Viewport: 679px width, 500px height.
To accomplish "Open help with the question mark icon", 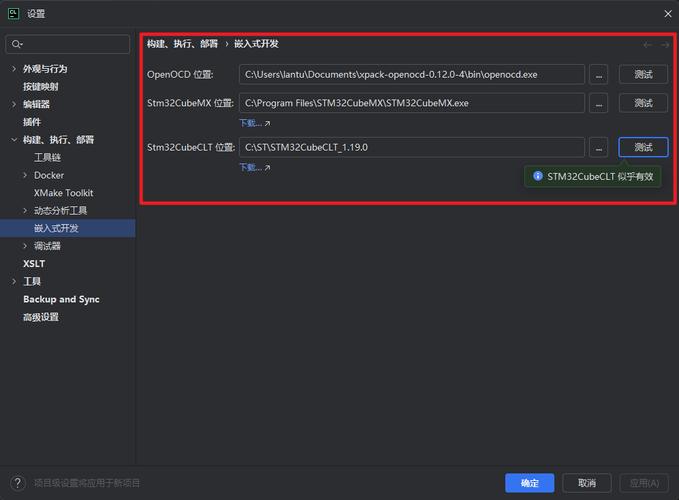I will [18, 483].
